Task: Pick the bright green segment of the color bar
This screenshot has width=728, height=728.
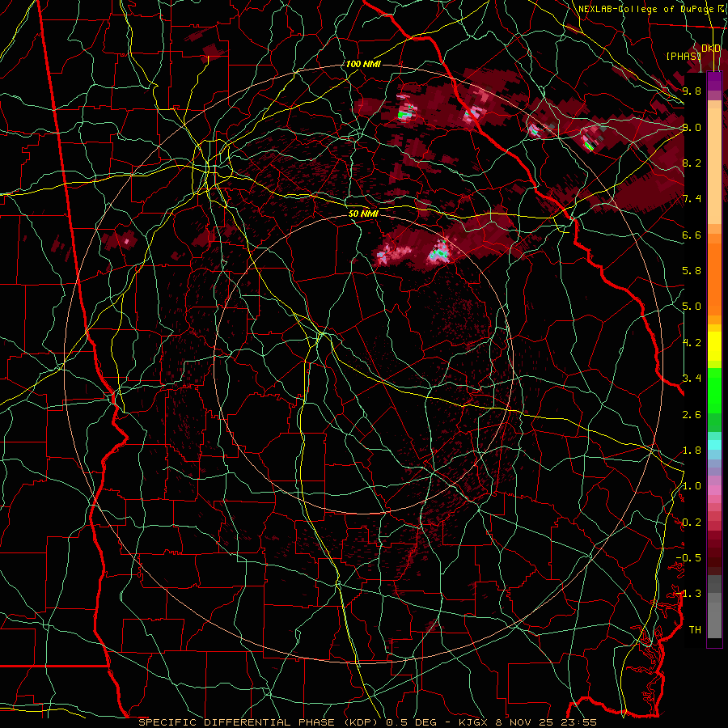Action: pos(714,391)
